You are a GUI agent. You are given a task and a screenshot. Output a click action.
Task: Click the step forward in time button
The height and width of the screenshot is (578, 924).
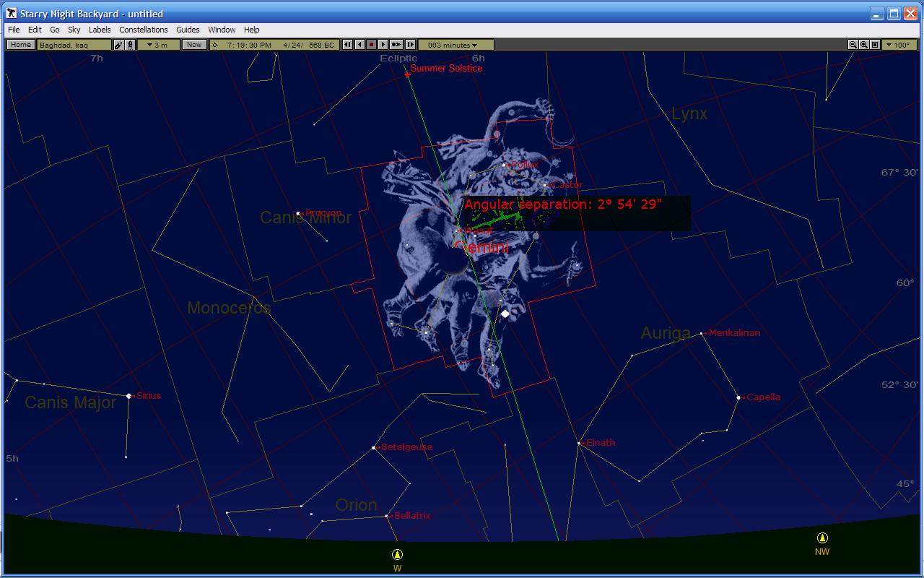[x=410, y=45]
